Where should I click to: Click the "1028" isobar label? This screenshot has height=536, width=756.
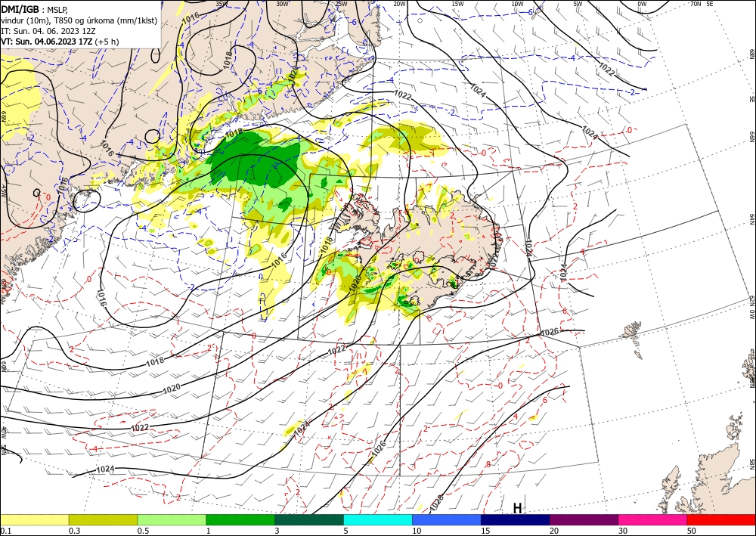coord(435,503)
